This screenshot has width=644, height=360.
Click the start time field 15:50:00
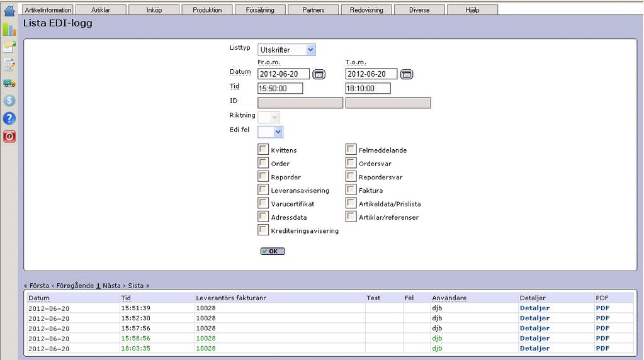coord(280,88)
